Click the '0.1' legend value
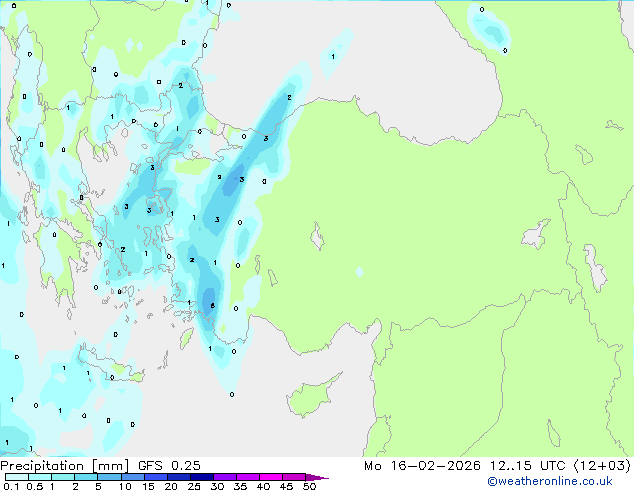Image resolution: width=634 pixels, height=490 pixels. [11, 486]
